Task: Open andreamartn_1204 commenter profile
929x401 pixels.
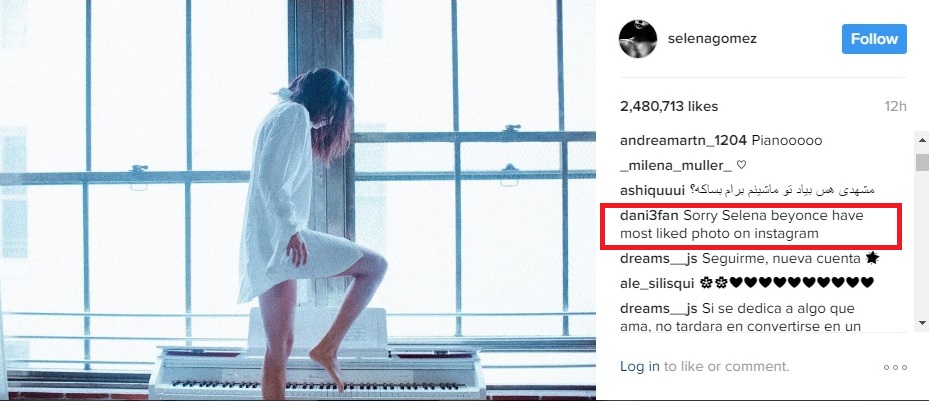Action: click(683, 141)
